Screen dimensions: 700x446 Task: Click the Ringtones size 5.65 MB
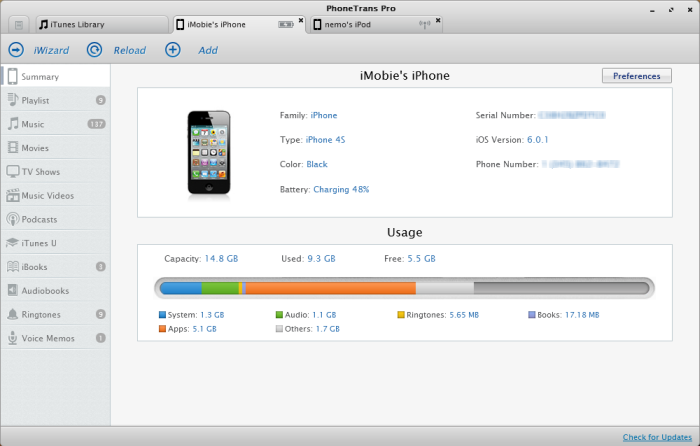pyautogui.click(x=464, y=315)
